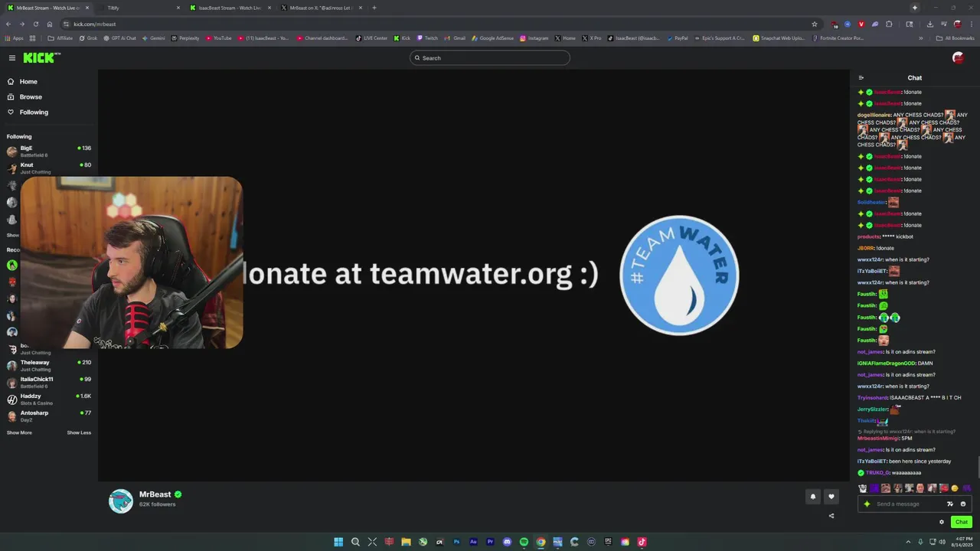Viewport: 980px width, 551px height.
Task: Open a new browser tab
Action: click(x=374, y=8)
